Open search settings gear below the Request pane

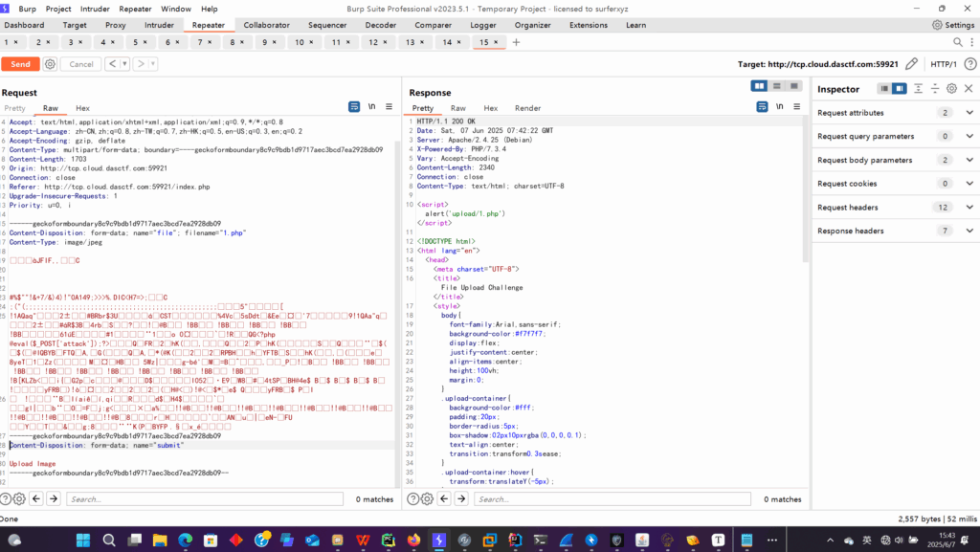pos(19,499)
